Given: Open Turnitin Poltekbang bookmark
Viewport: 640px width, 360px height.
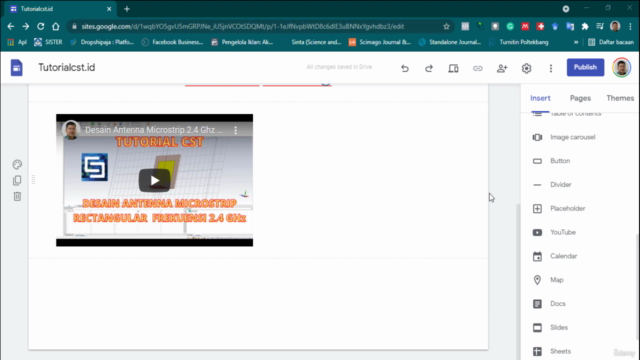Looking at the screenshot, I should 519,42.
